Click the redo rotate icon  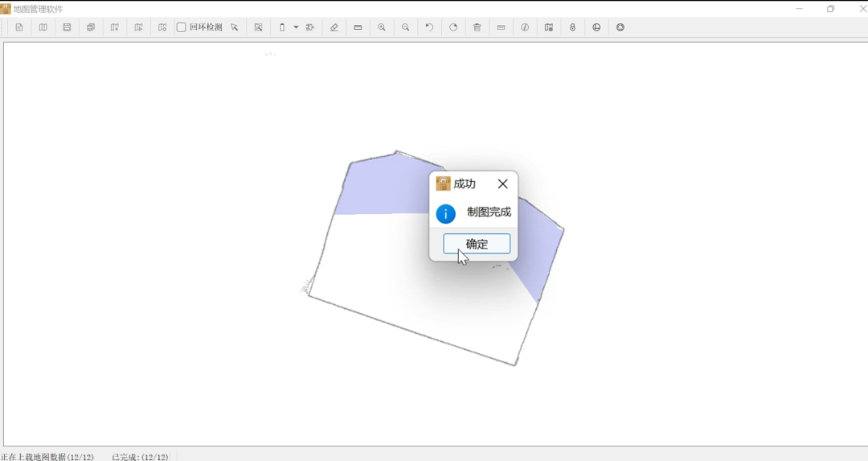[453, 27]
